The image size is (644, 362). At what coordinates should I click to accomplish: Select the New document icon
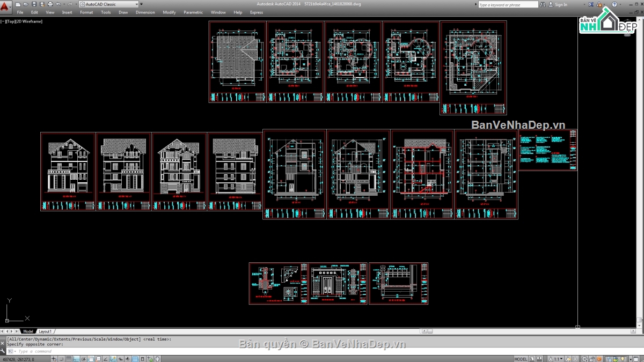point(18,4)
